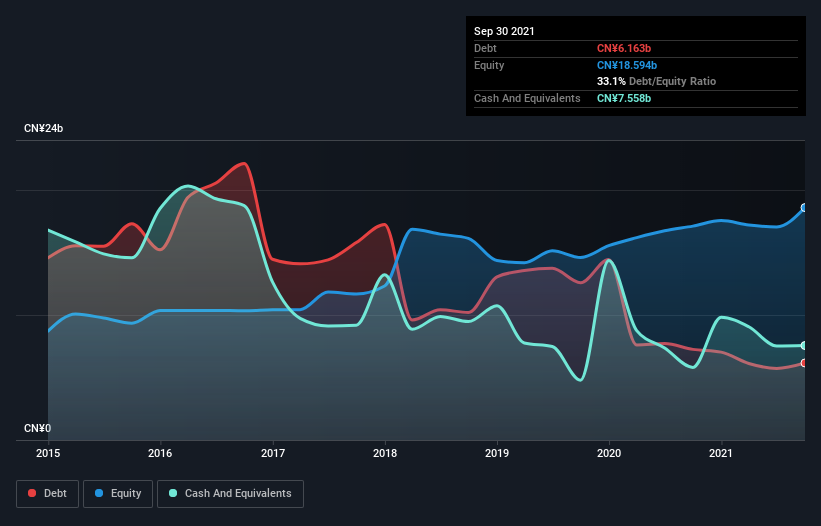Image resolution: width=821 pixels, height=526 pixels.
Task: Select the blue Equity endpoint marker
Action: [x=804, y=208]
